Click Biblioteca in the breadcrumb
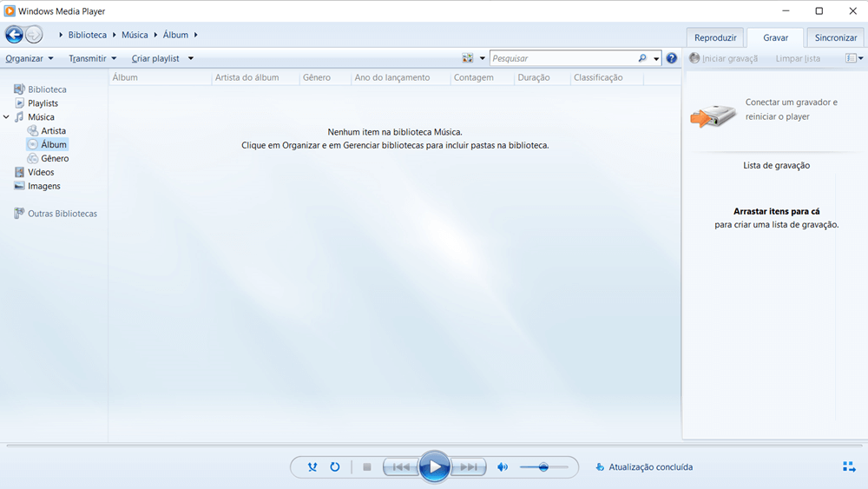Image resolution: width=868 pixels, height=489 pixels. click(88, 35)
